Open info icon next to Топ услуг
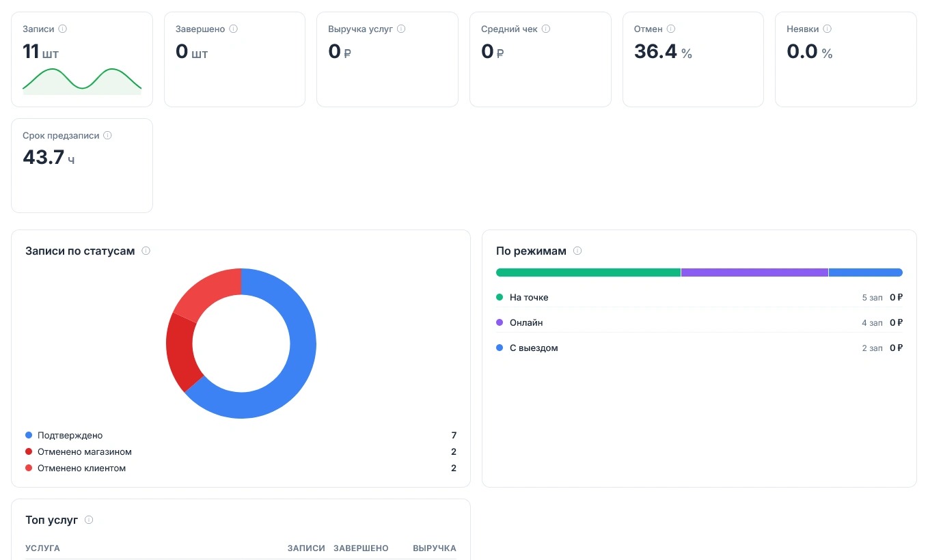 pos(89,520)
